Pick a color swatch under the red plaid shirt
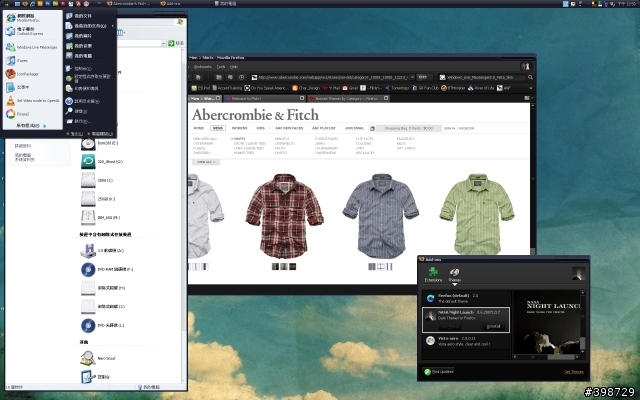This screenshot has height=400, width=640. (x=284, y=267)
